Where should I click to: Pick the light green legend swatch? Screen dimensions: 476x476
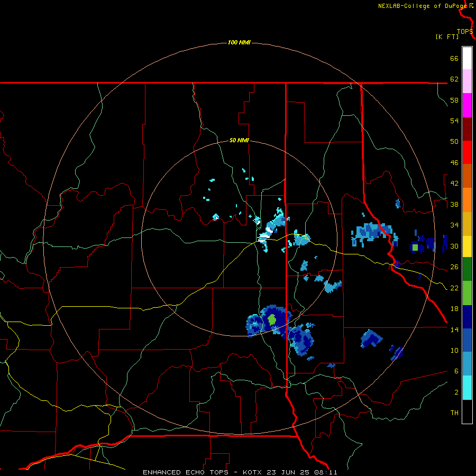[x=467, y=293]
